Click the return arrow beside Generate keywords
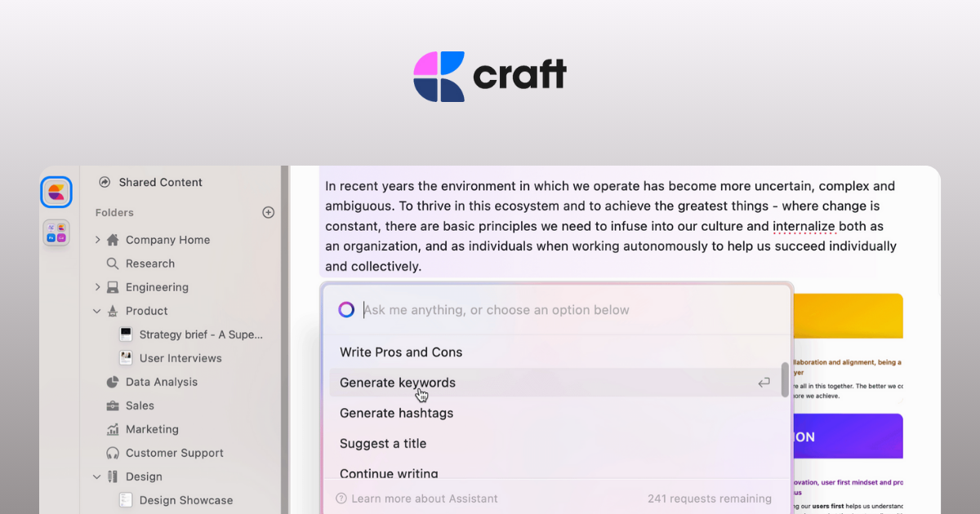Image resolution: width=980 pixels, height=514 pixels. [764, 383]
